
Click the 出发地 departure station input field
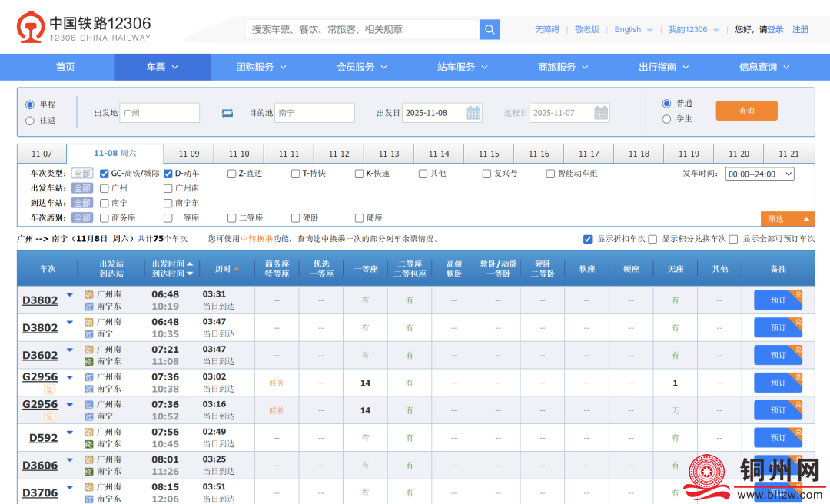[x=159, y=113]
